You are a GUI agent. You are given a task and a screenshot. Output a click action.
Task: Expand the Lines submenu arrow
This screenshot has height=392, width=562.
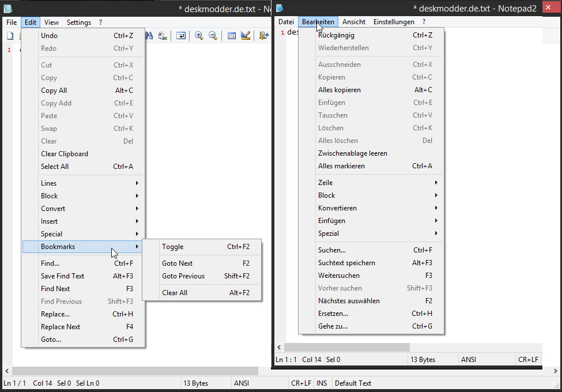pyautogui.click(x=137, y=183)
